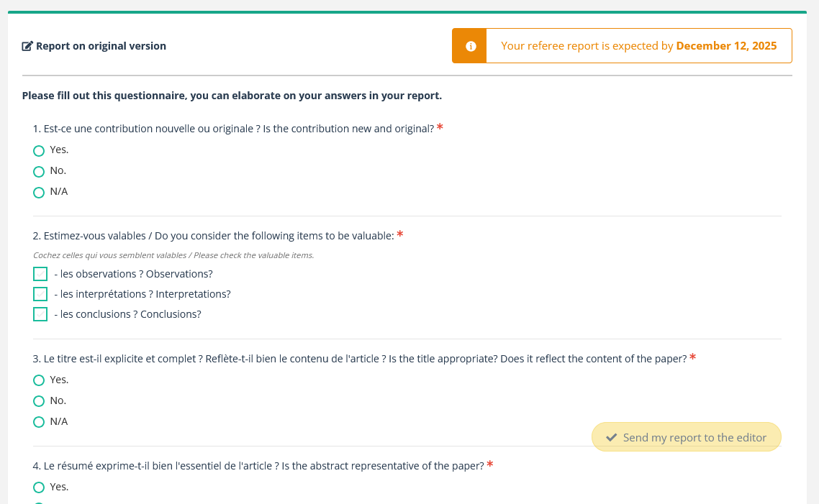Click checkmark icon on Send report button
The height and width of the screenshot is (504, 819).
click(x=612, y=437)
